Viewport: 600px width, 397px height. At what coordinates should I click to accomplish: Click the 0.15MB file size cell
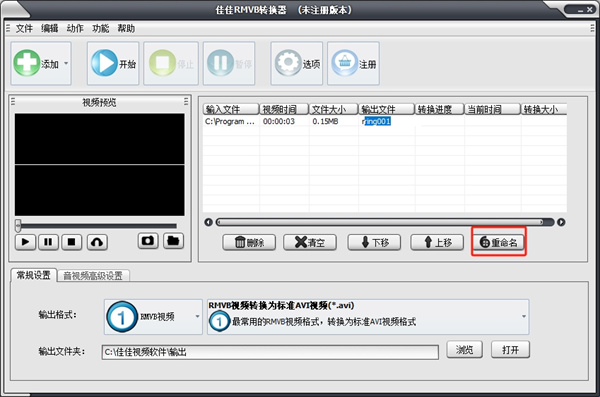click(x=325, y=122)
